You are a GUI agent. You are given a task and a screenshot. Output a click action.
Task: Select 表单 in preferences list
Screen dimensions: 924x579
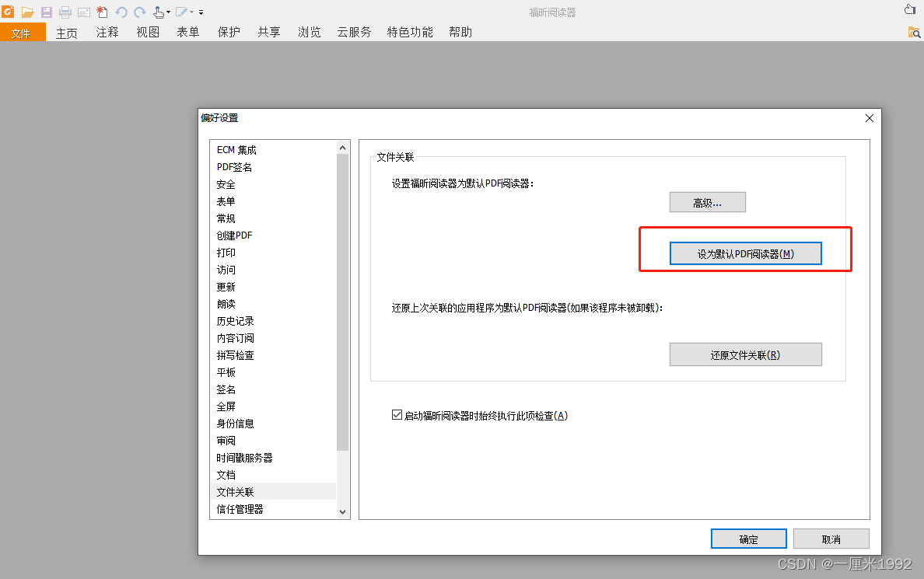tap(273, 201)
